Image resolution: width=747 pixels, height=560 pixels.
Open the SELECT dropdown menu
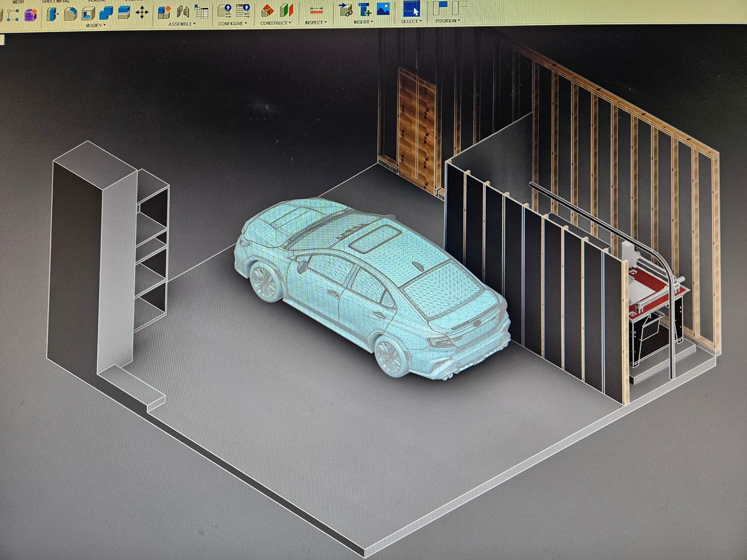pos(411,21)
